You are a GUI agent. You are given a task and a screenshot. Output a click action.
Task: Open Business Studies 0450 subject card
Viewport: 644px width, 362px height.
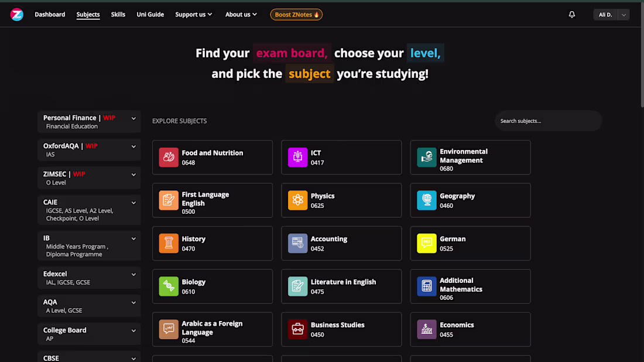point(341,329)
